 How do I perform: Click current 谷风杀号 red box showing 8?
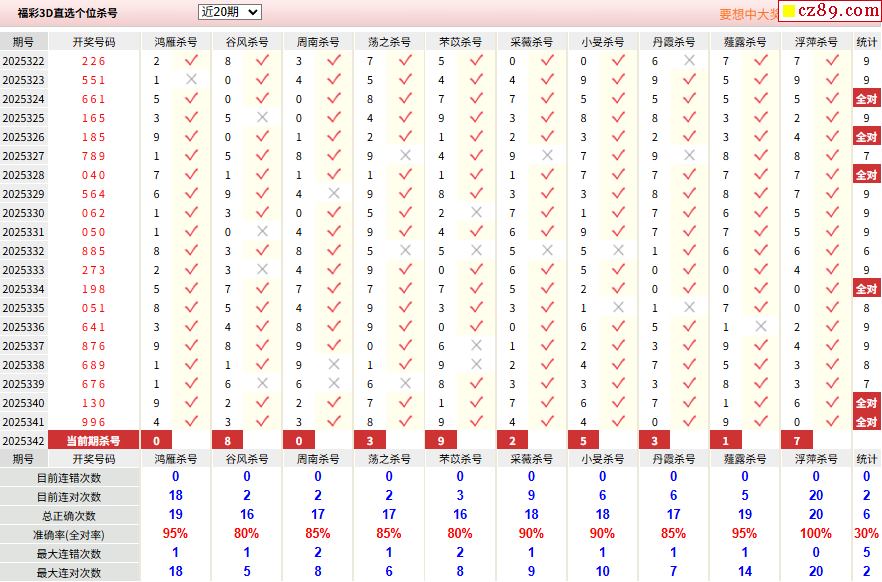point(227,440)
